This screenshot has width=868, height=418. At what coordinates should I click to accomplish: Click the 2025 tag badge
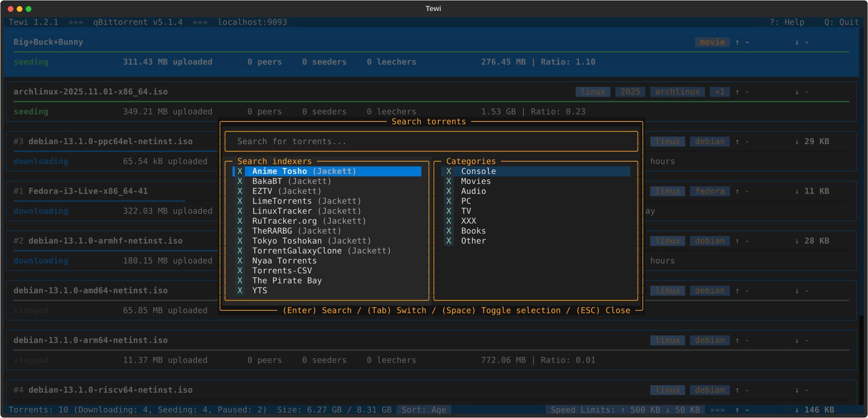click(x=630, y=92)
